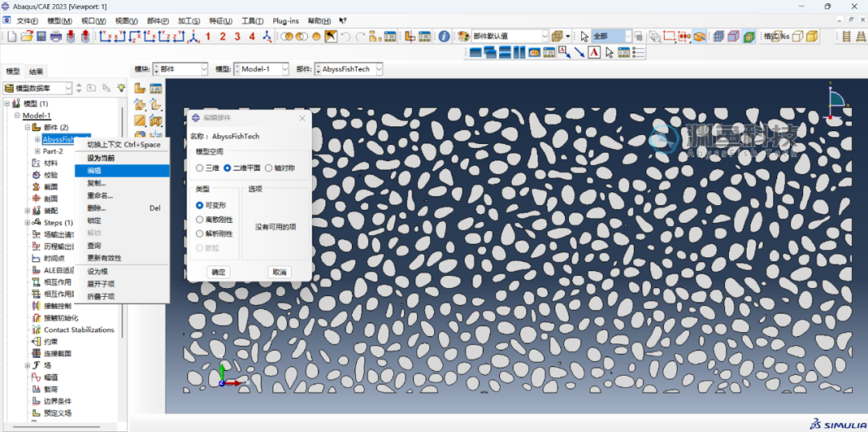Open the color code palette icon

point(464,36)
